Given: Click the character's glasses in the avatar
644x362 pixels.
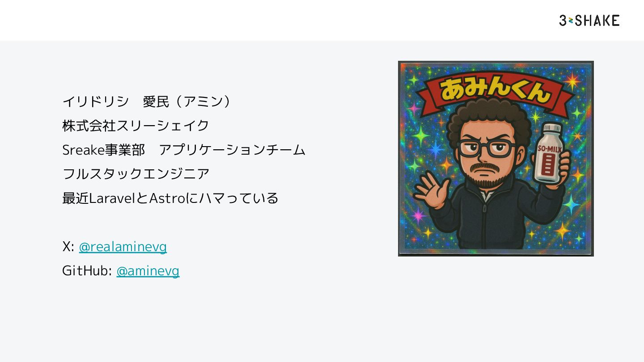Looking at the screenshot, I should coord(485,148).
